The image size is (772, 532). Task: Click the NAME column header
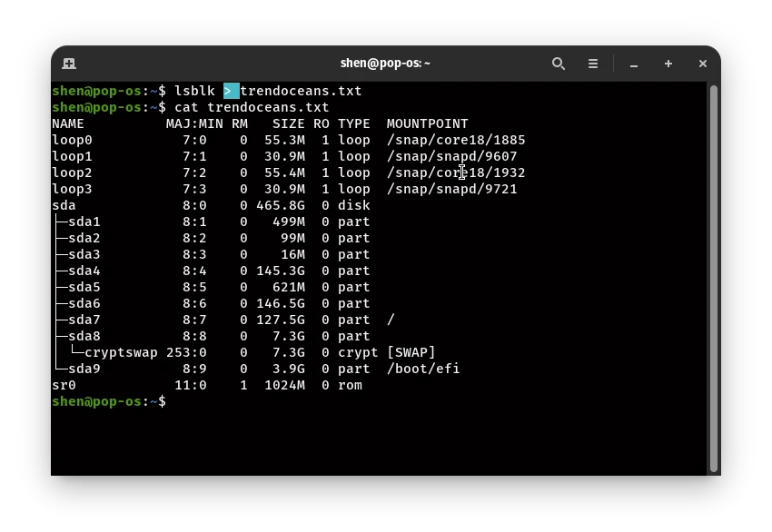coord(68,123)
